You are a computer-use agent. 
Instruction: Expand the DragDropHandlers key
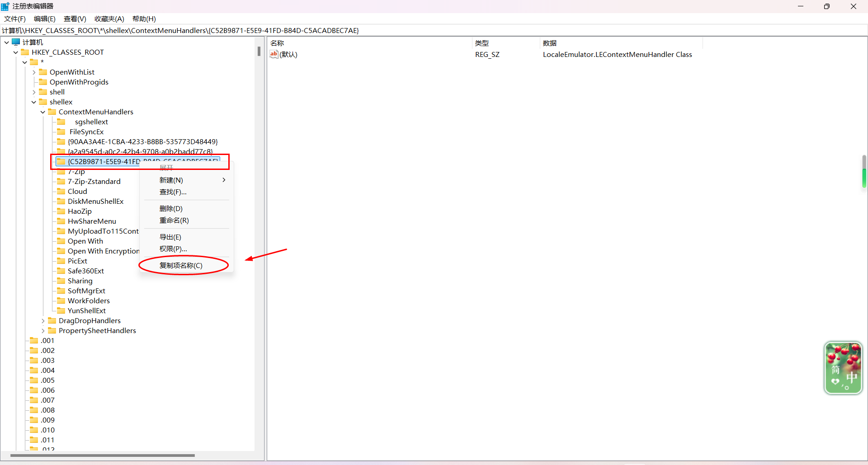point(43,321)
